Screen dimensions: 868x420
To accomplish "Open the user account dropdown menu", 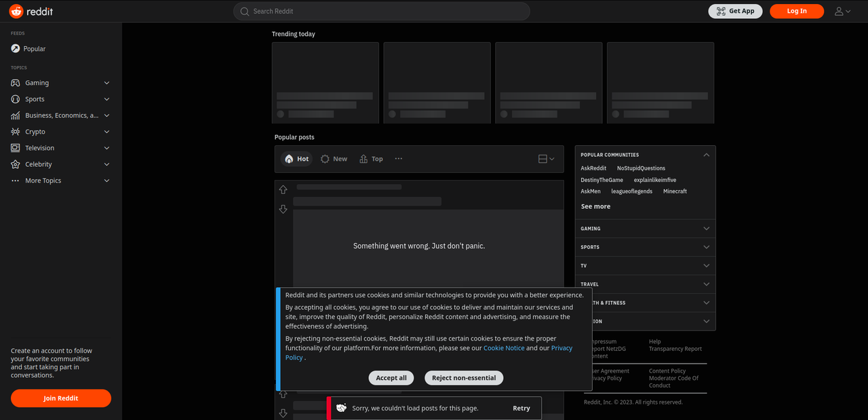I will [842, 11].
